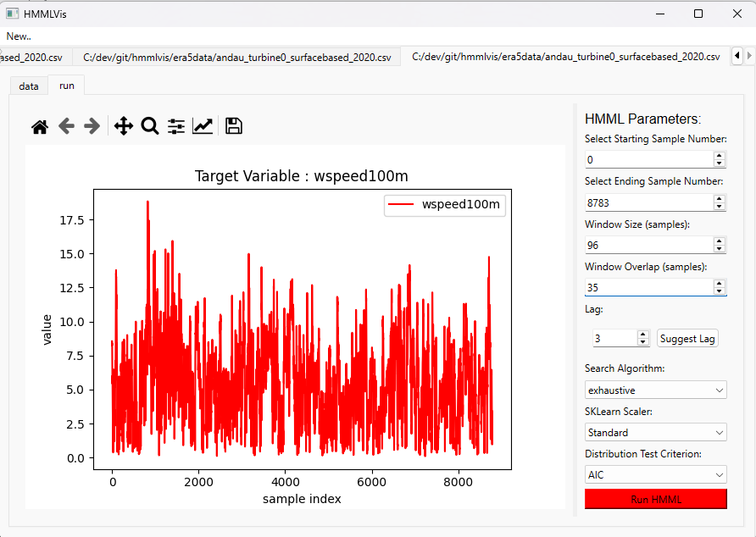Go forward to next plot view
This screenshot has width=756, height=537.
(x=92, y=126)
